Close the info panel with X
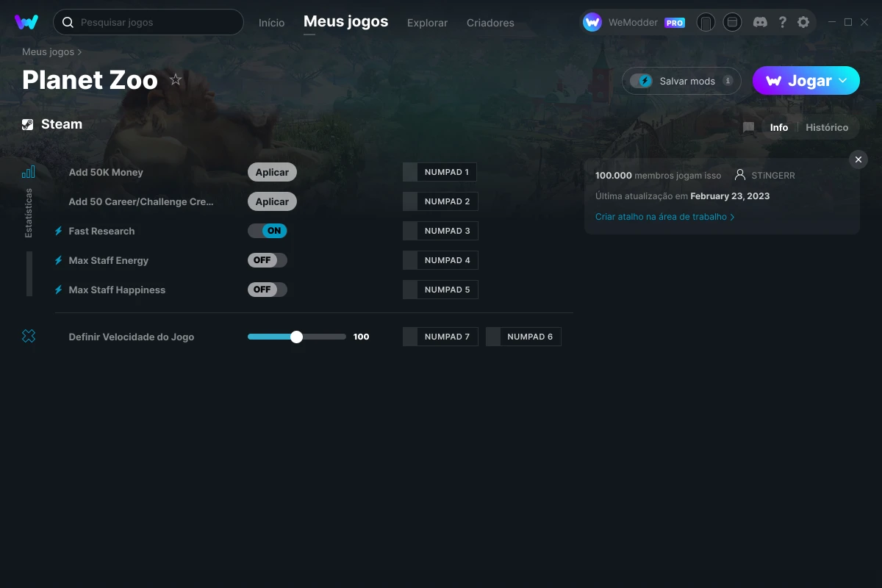This screenshot has width=882, height=588. (x=858, y=159)
